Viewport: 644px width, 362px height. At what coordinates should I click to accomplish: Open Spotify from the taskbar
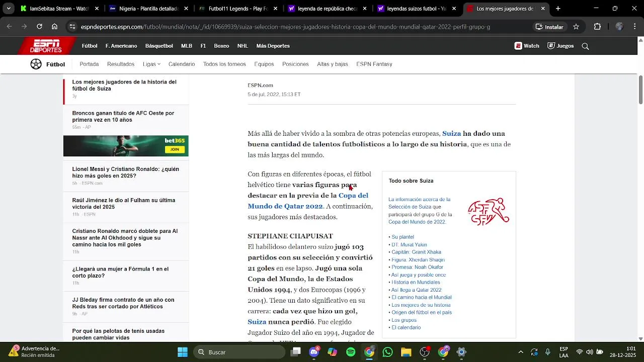tap(351, 352)
